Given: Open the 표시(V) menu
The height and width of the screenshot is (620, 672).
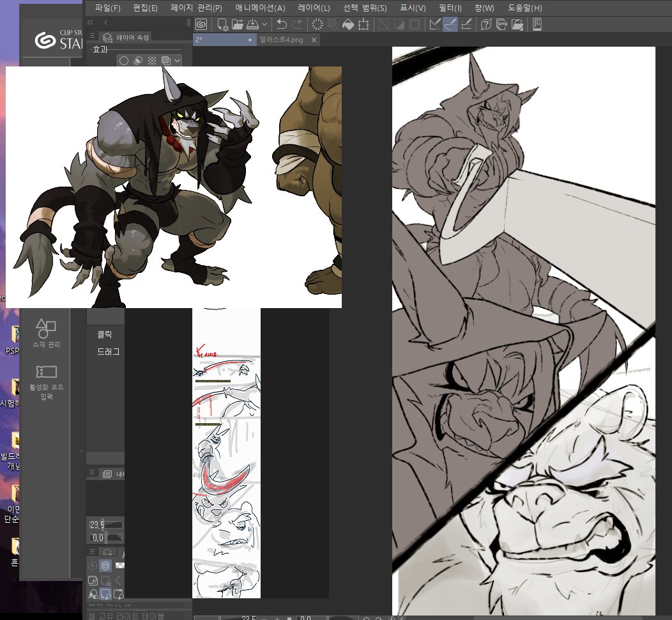Looking at the screenshot, I should [x=413, y=8].
